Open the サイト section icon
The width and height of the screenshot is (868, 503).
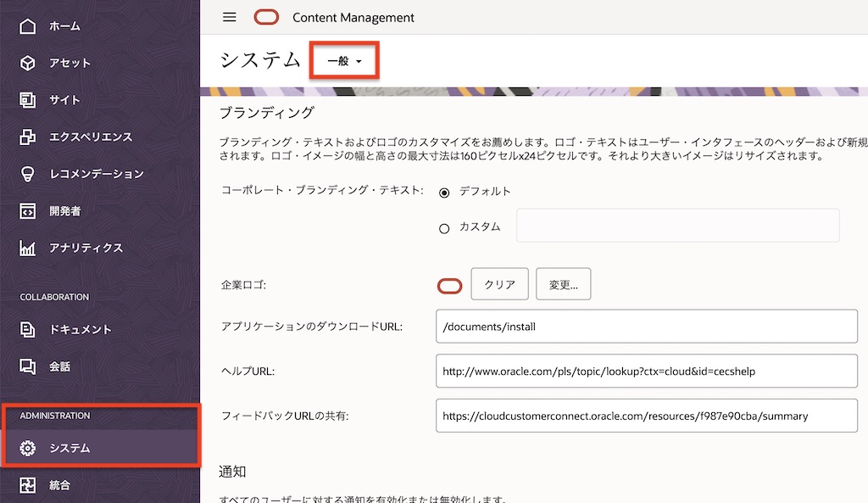pyautogui.click(x=27, y=99)
